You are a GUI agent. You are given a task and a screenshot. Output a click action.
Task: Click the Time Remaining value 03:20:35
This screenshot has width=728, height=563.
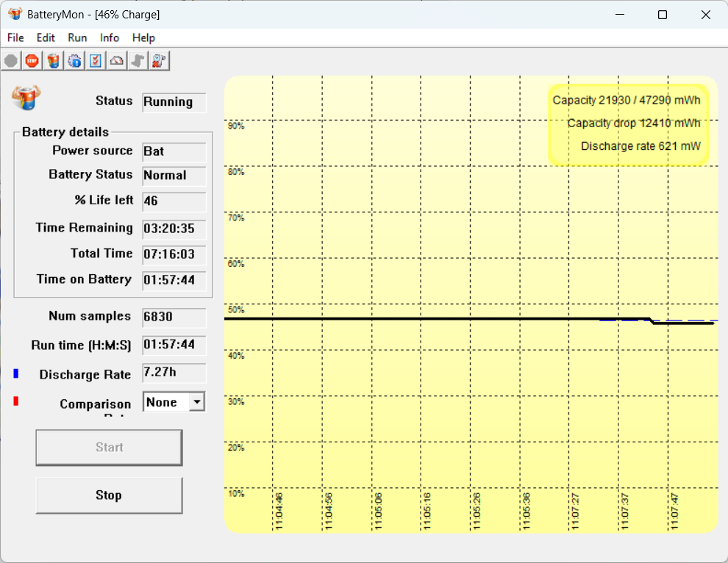pyautogui.click(x=169, y=229)
